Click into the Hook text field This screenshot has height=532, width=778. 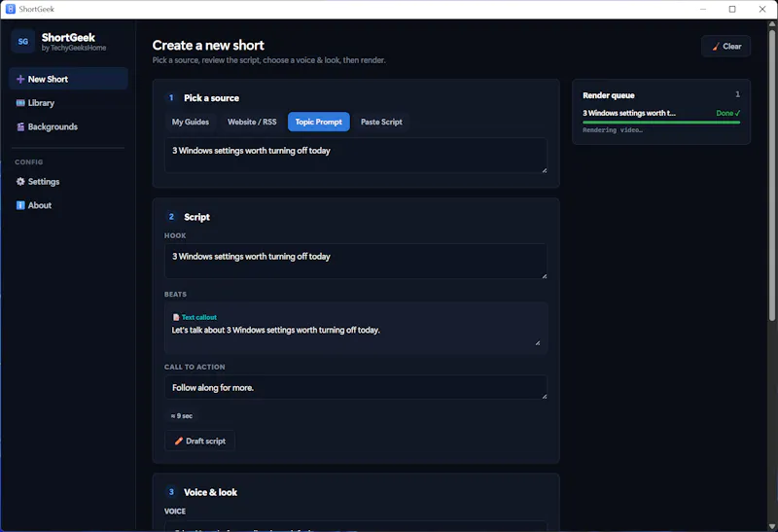(356, 261)
